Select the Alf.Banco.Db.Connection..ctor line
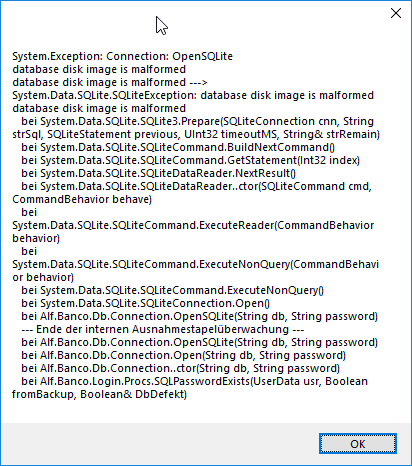This screenshot has height=466, width=412. click(x=181, y=368)
